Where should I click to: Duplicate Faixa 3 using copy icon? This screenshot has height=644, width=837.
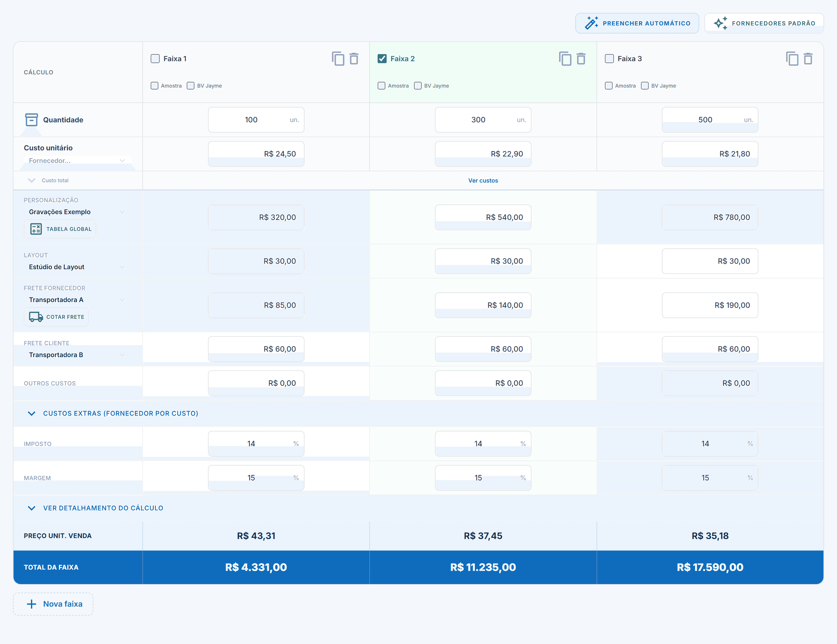click(792, 59)
